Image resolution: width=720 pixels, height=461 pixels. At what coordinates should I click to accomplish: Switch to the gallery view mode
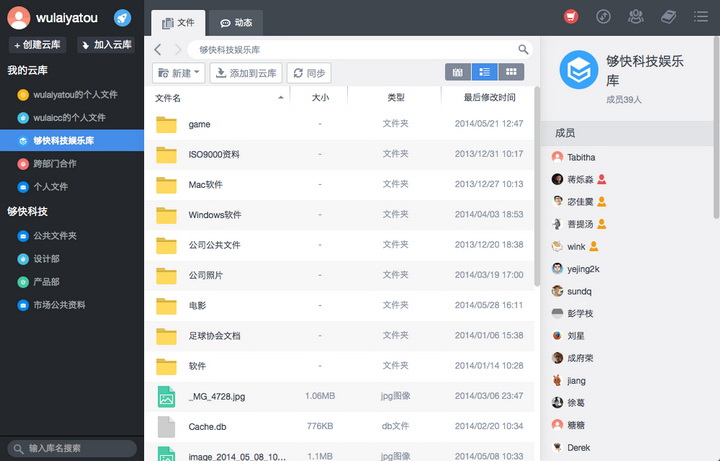pos(458,72)
